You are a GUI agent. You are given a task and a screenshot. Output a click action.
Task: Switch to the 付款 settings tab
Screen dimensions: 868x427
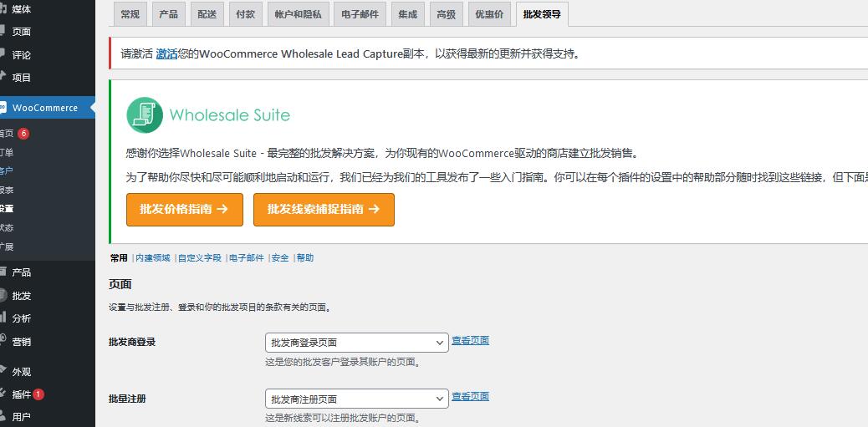(245, 14)
